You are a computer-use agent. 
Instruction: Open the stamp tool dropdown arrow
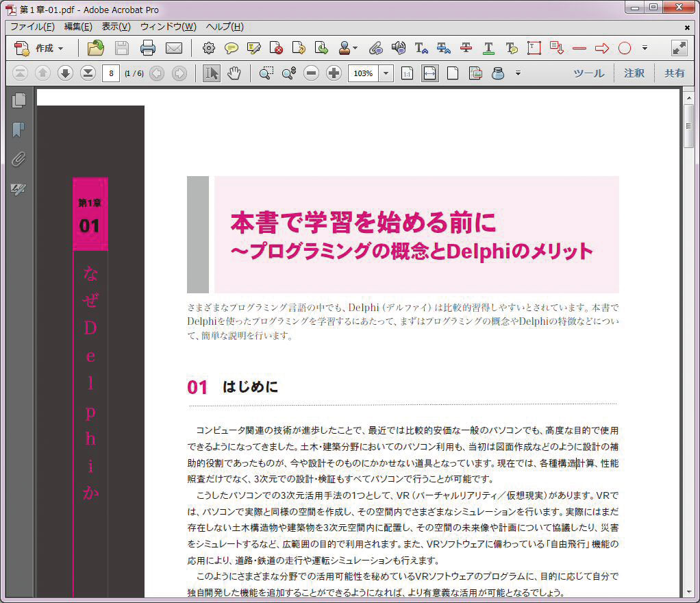click(355, 48)
